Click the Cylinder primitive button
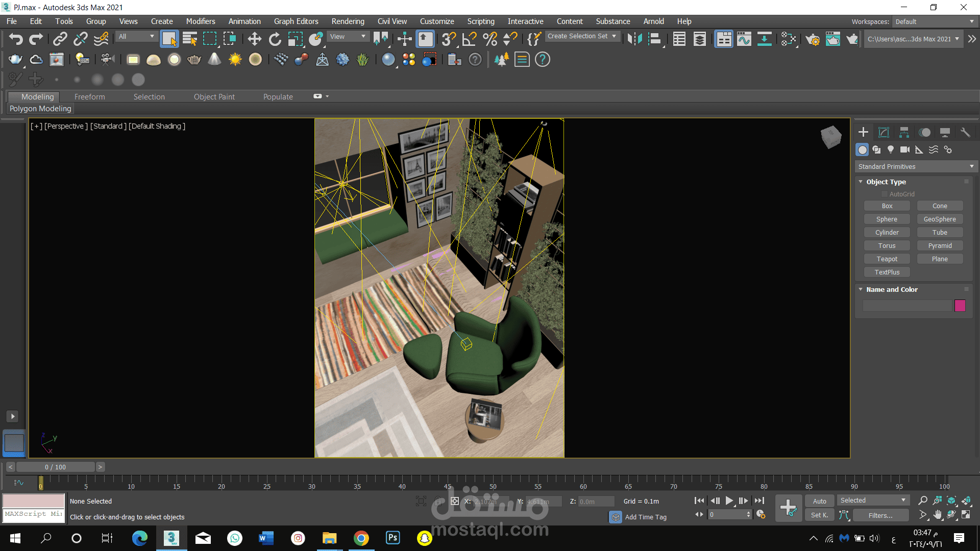 [x=887, y=233]
